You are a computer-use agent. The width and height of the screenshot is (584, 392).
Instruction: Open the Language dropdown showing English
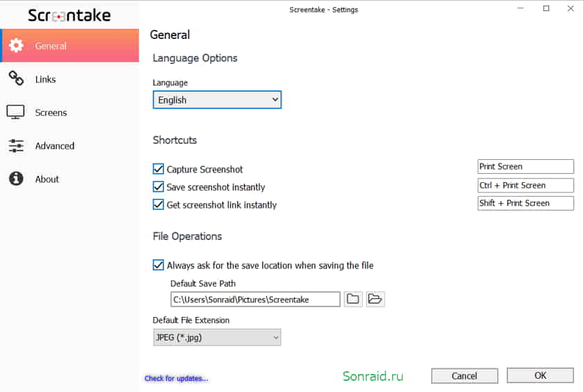coord(217,100)
